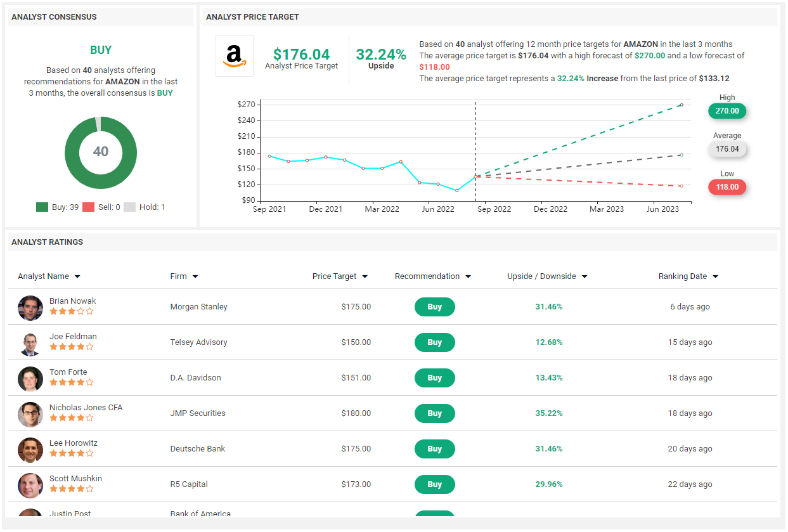Sort table by Upside / Downside column
This screenshot has height=532, width=788.
click(548, 276)
